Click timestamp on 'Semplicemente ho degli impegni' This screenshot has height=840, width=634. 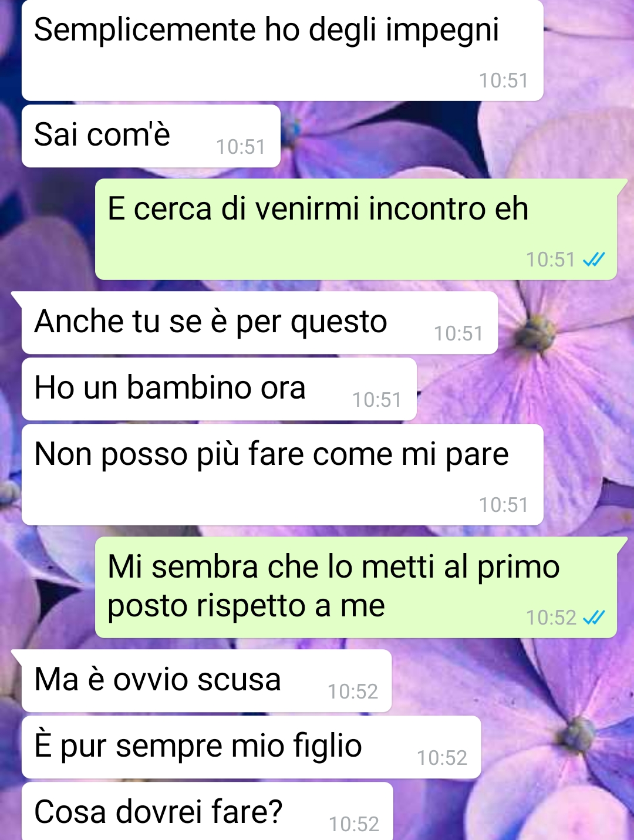coord(504,80)
